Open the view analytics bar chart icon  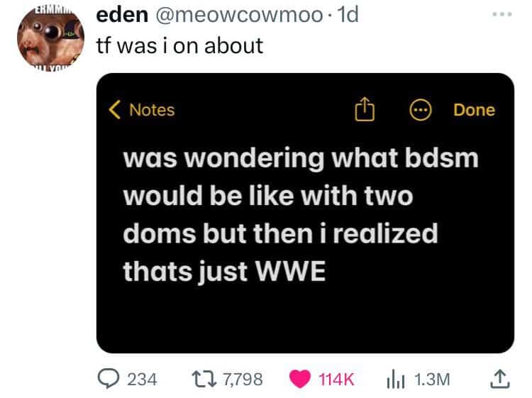pyautogui.click(x=396, y=380)
